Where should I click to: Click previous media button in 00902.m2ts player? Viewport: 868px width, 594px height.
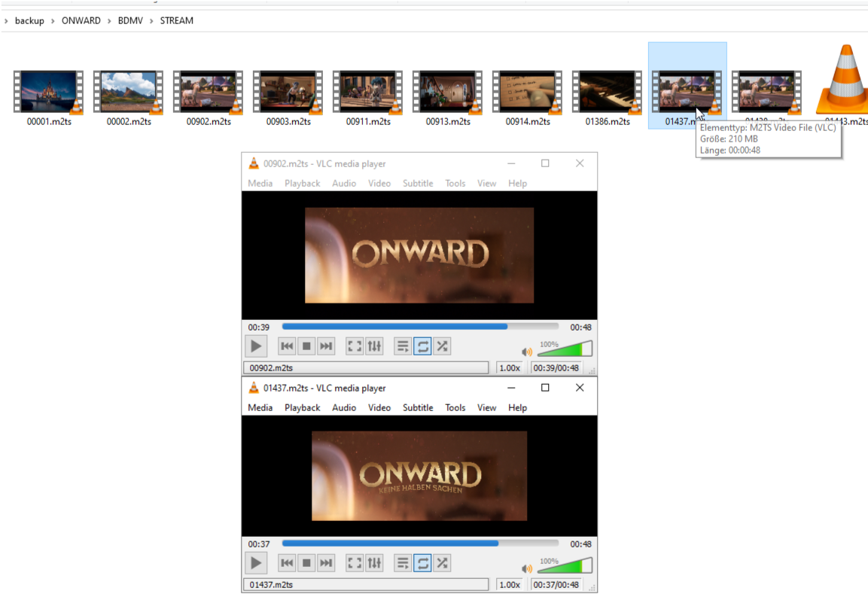point(287,346)
